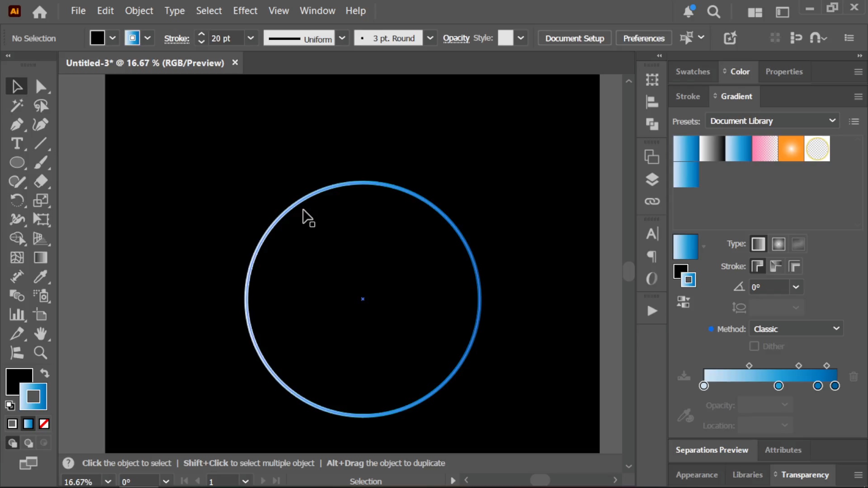Open the Presets Document Library dropdown

tap(773, 121)
